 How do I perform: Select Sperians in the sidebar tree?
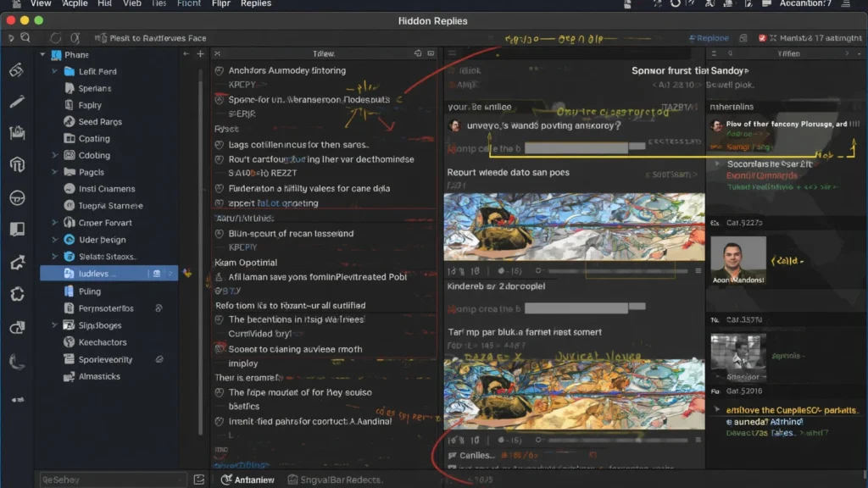click(x=95, y=88)
